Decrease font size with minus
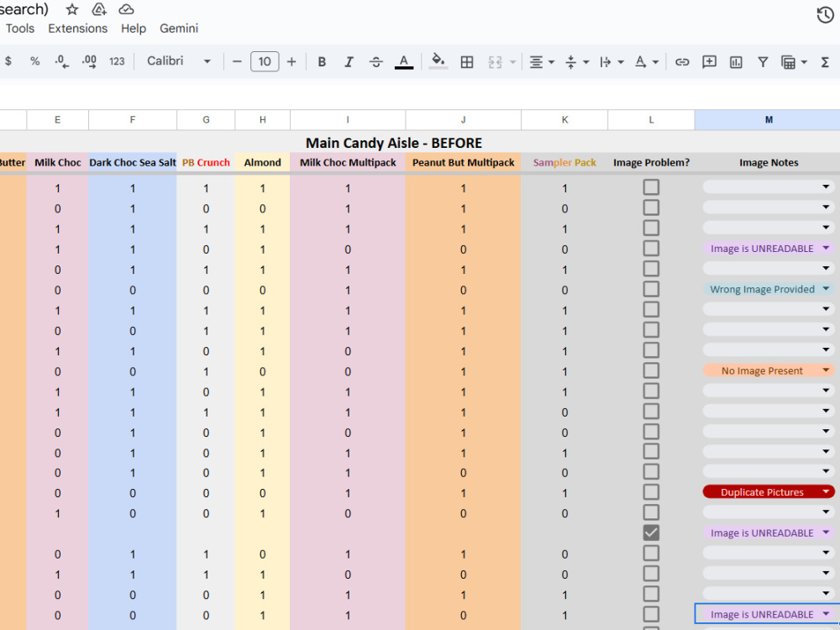The width and height of the screenshot is (840, 630). tap(237, 61)
